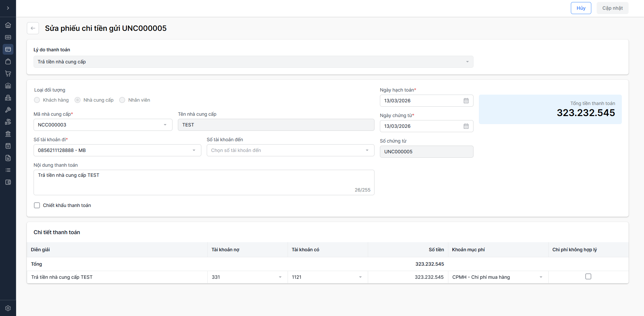Open the Tài khoản nợ 331 dropdown
This screenshot has height=316, width=644.
pyautogui.click(x=247, y=277)
